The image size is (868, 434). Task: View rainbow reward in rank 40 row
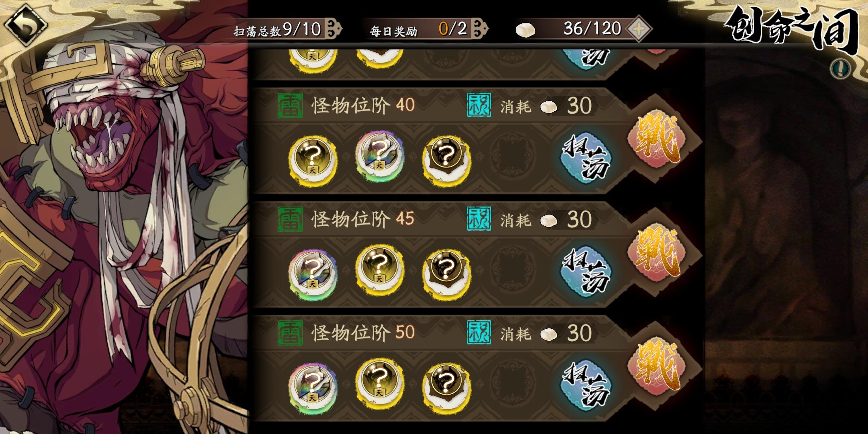380,156
